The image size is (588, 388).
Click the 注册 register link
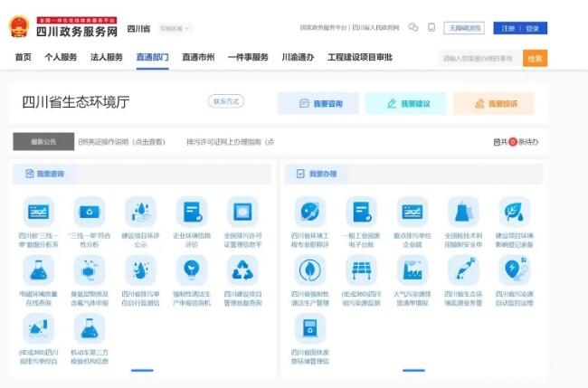click(508, 29)
